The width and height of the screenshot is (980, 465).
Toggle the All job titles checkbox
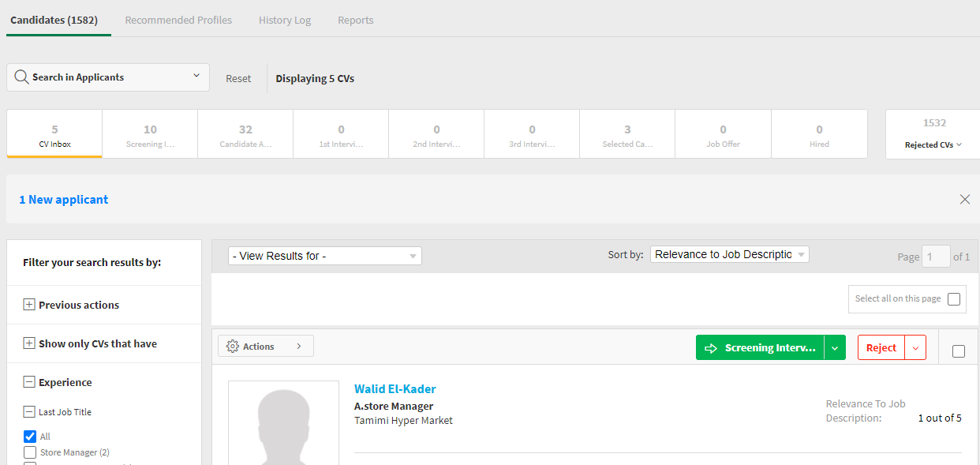[x=30, y=437]
